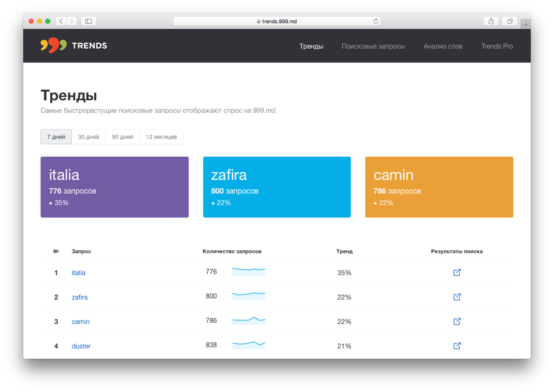Click the 786 запросов text on camin card
Viewport: 554px width, 392px height.
click(397, 191)
